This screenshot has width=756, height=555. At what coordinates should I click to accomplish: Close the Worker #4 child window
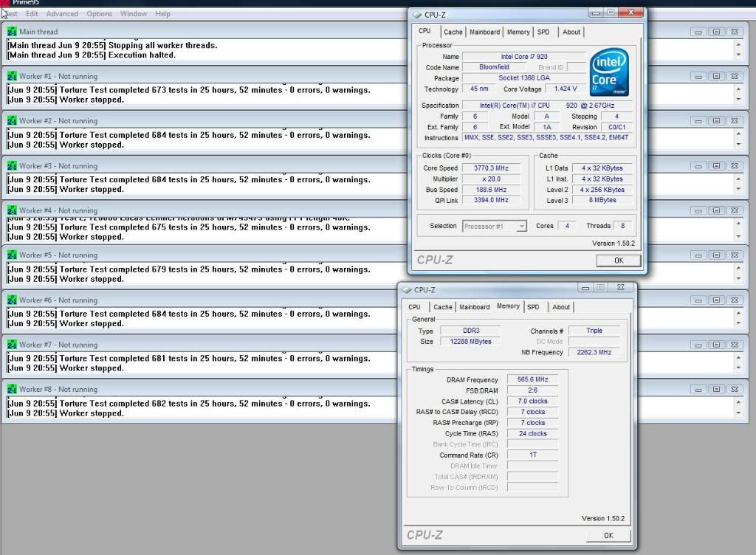pyautogui.click(x=735, y=210)
